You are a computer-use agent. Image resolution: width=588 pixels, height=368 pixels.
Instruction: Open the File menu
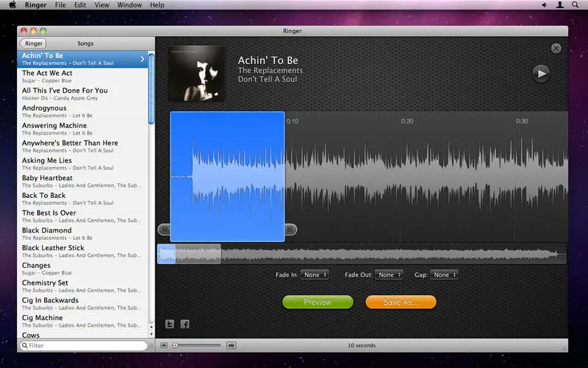coord(60,5)
